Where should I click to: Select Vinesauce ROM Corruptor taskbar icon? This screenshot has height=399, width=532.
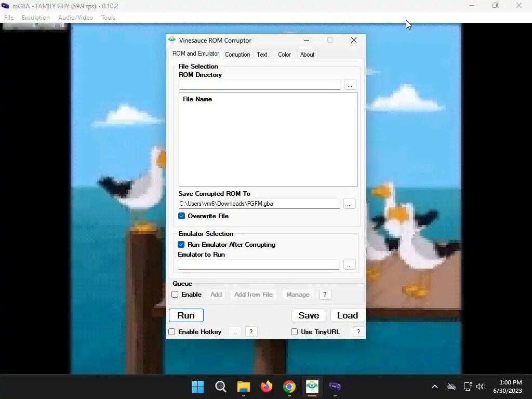[312, 387]
